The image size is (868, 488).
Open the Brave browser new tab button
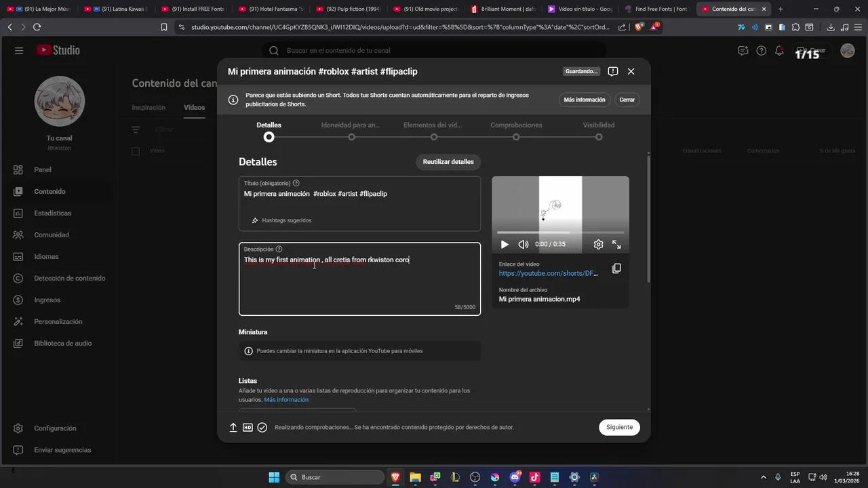(781, 9)
